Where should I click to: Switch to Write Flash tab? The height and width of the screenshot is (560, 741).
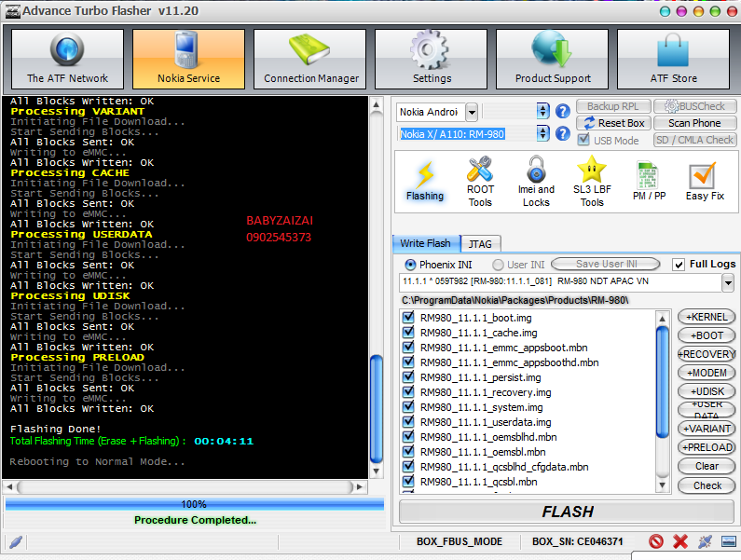(x=426, y=243)
